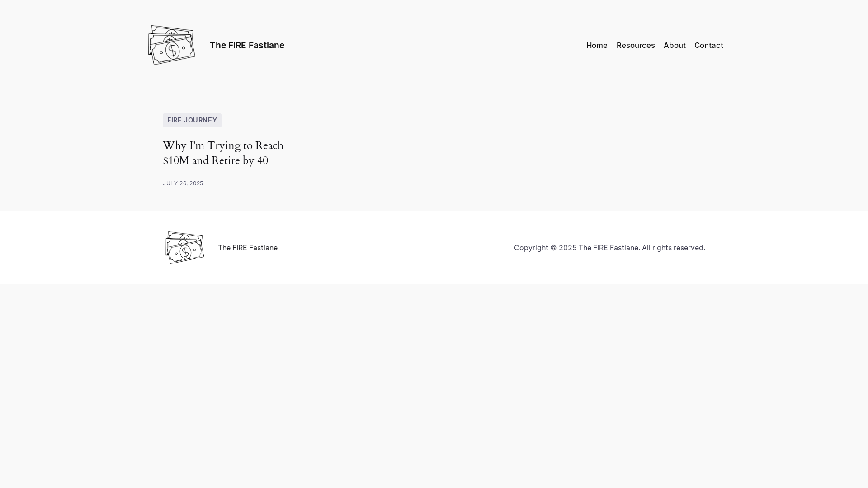Open the Resources menu item
The image size is (868, 488).
click(636, 45)
